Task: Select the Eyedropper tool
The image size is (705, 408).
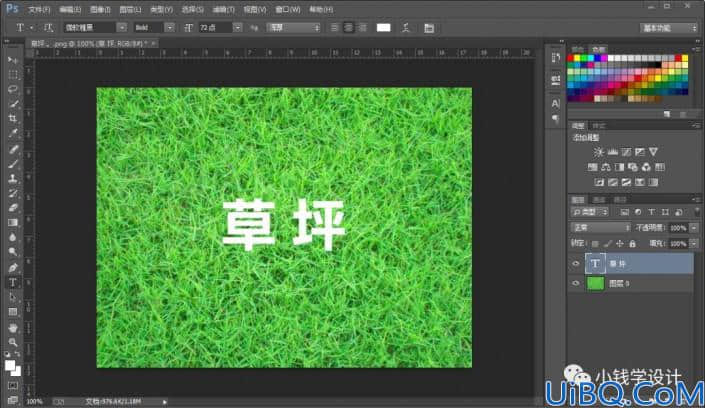Action: pos(13,133)
